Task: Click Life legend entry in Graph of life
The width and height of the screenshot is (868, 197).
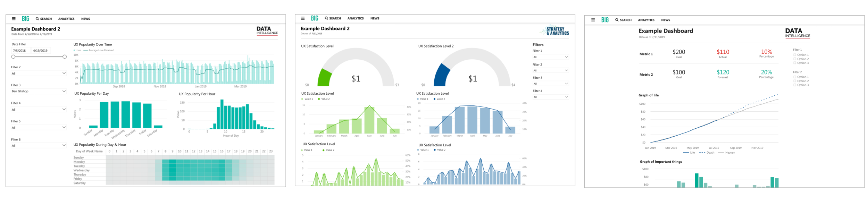Action: (x=689, y=153)
